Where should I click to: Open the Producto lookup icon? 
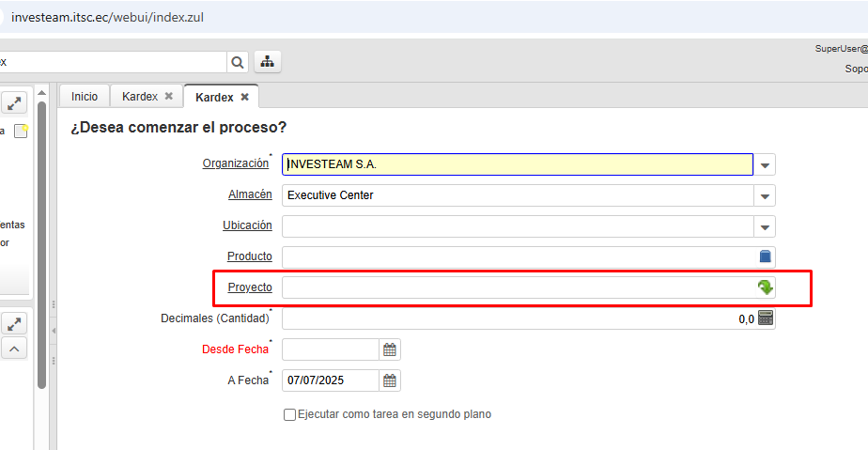765,256
